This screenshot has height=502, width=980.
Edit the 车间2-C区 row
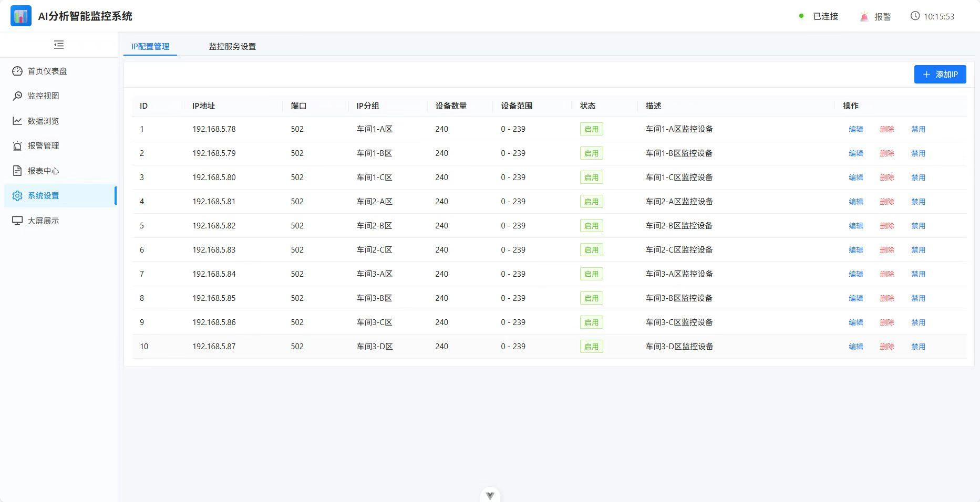[856, 250]
